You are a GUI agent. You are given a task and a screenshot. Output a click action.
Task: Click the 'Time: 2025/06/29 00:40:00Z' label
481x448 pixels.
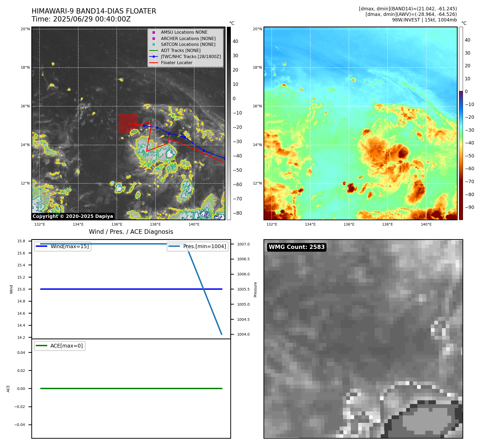[81, 19]
